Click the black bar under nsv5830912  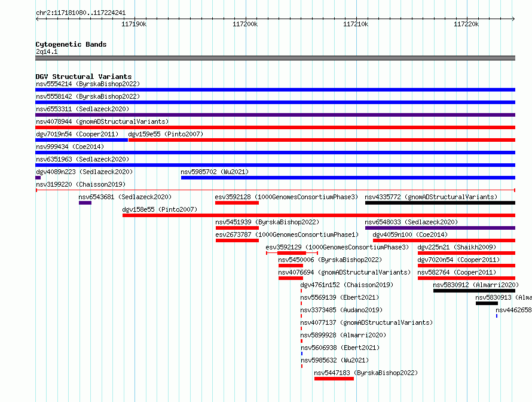click(475, 291)
